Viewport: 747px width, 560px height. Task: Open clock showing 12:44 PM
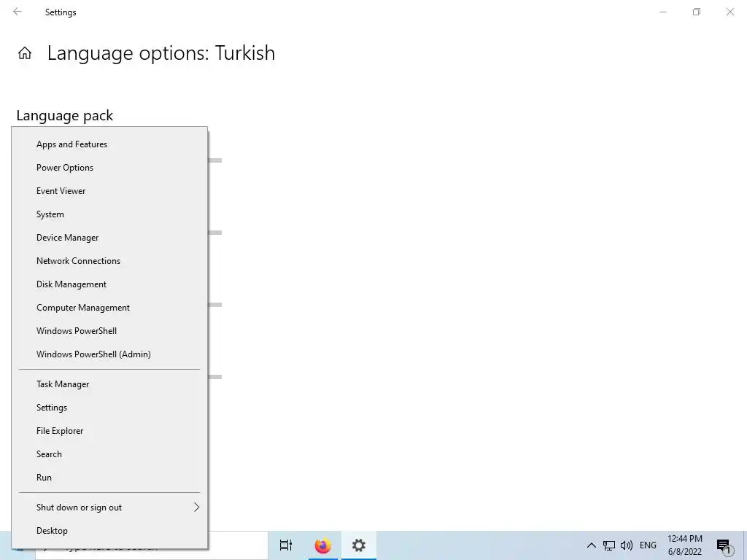click(684, 545)
